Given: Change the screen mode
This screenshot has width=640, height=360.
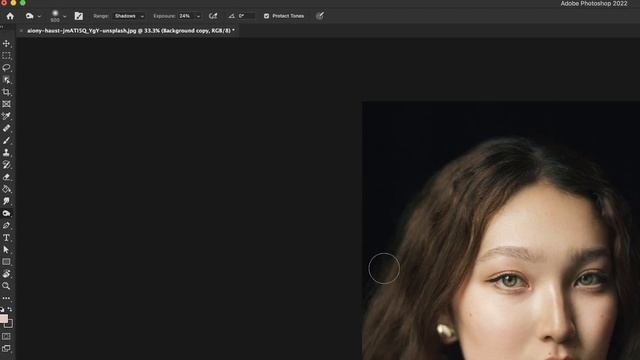Looking at the screenshot, I should [x=6, y=349].
